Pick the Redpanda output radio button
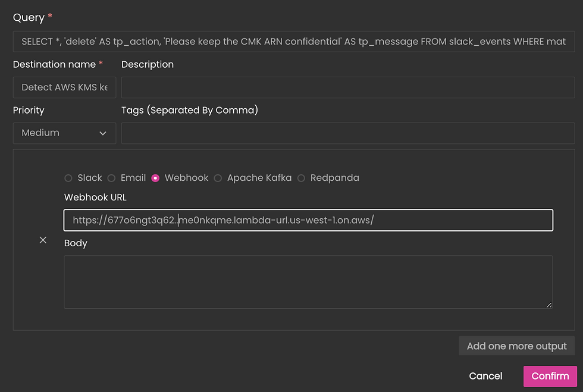This screenshot has width=583, height=392. [x=301, y=178]
